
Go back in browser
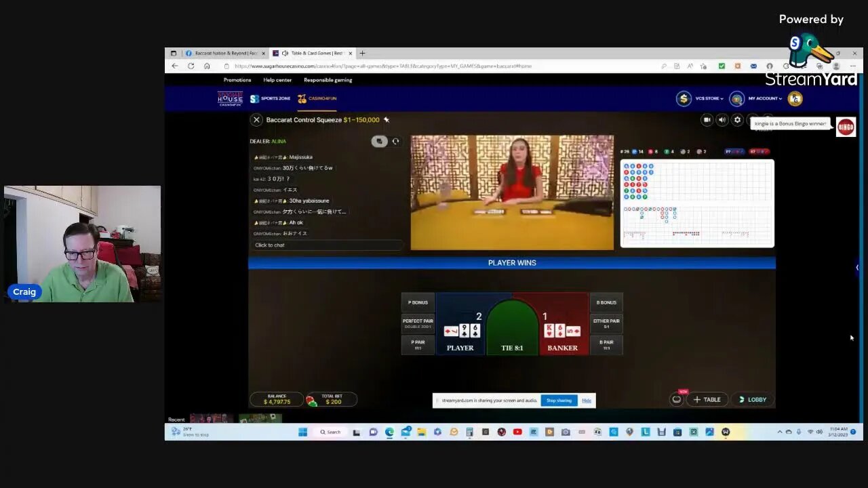point(174,66)
